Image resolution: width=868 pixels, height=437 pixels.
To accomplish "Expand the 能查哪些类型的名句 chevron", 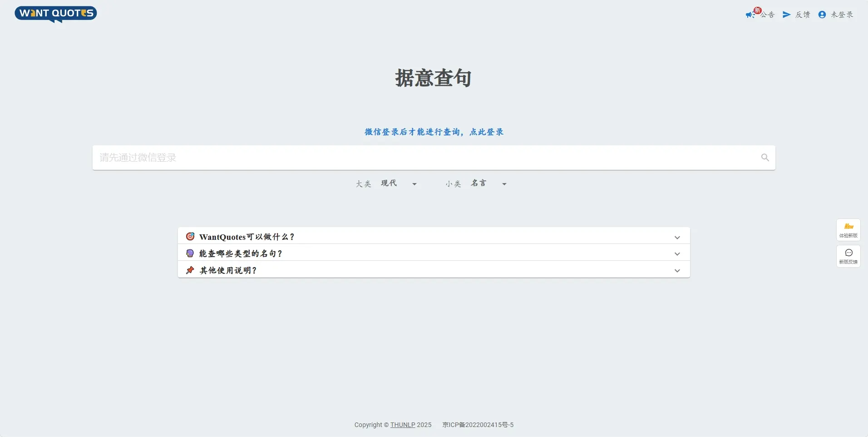I will 677,254.
